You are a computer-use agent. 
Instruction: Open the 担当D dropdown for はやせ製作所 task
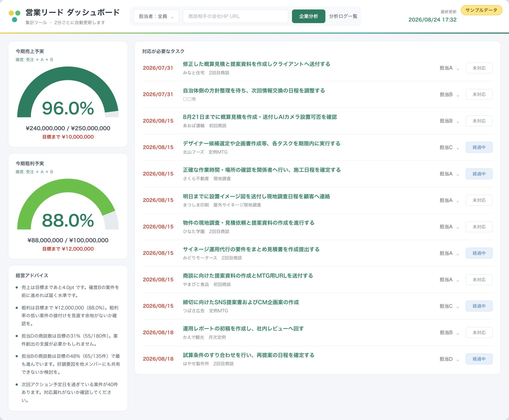pyautogui.click(x=449, y=359)
